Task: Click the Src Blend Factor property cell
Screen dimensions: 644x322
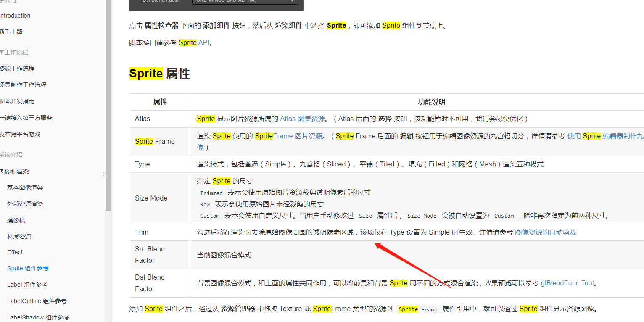Action: pos(160,255)
